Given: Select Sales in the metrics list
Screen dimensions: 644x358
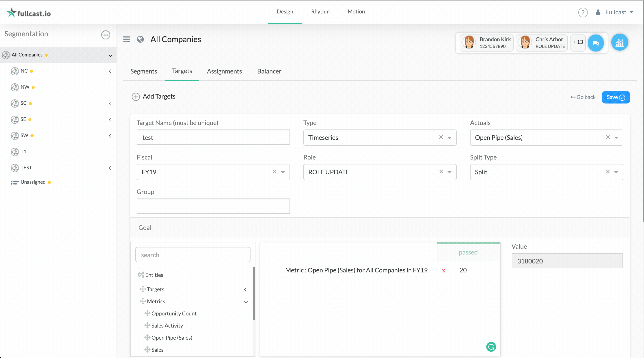Looking at the screenshot, I should (x=157, y=349).
